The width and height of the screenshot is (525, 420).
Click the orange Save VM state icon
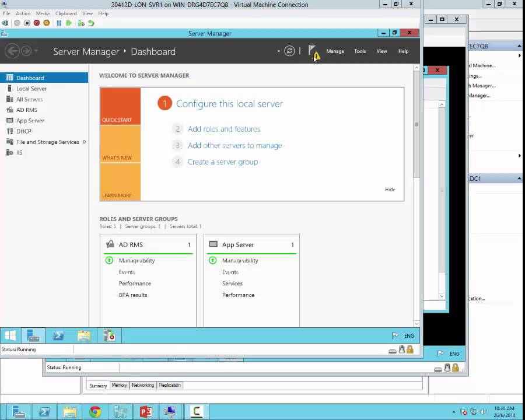[x=47, y=23]
